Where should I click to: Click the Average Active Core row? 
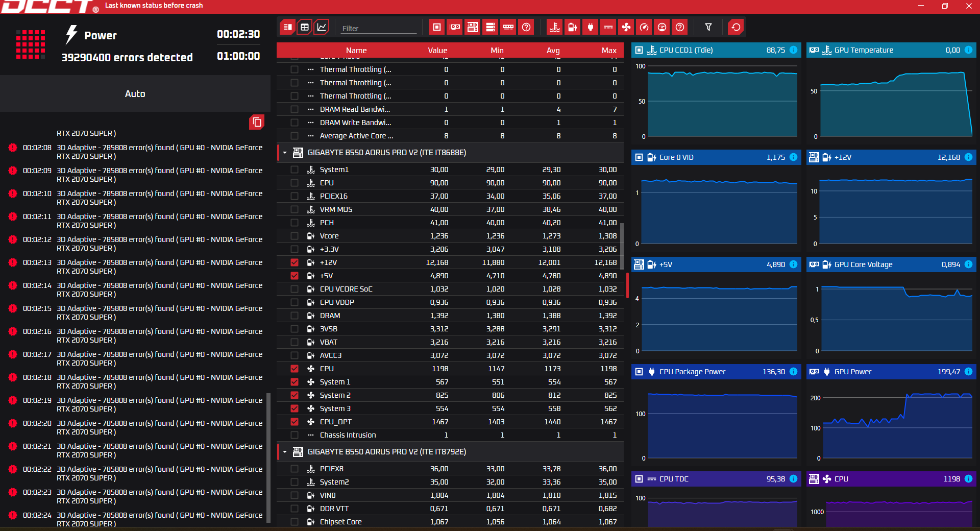(x=450, y=136)
